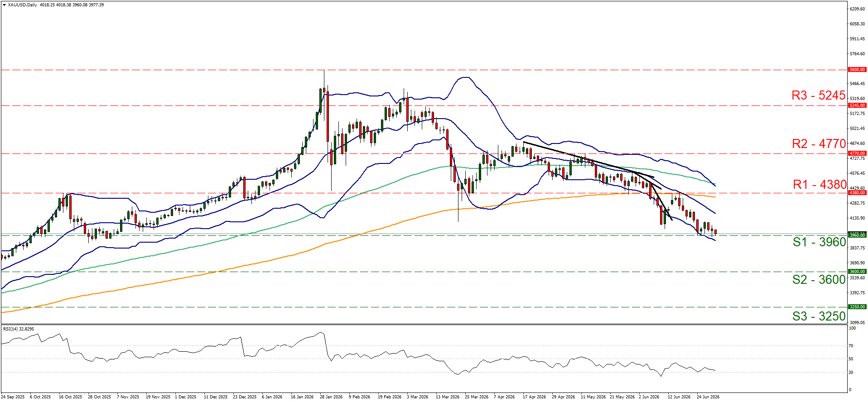Click the 7 Nov 2025 date label
The image size is (868, 402).
pos(128,397)
